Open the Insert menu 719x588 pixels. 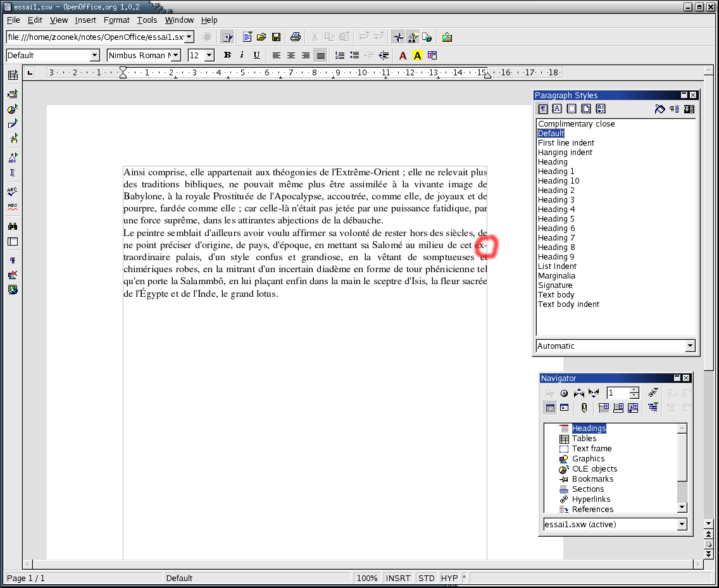pos(85,20)
